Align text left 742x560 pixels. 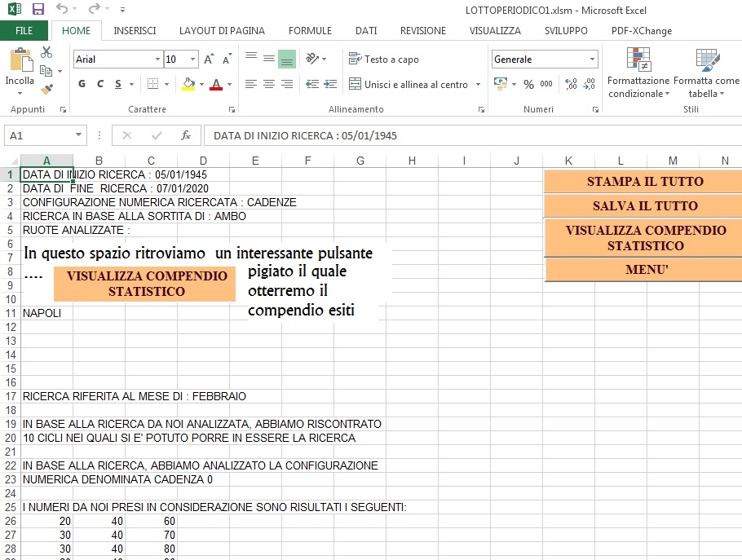coord(251,84)
